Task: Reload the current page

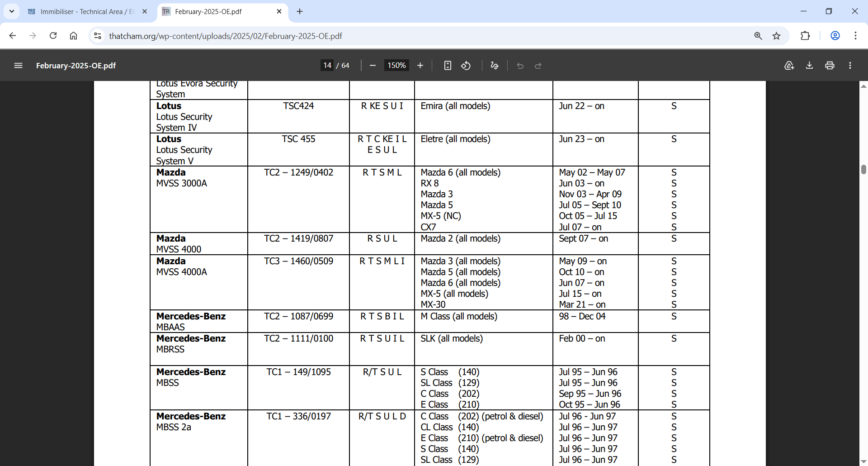Action: pyautogui.click(x=53, y=36)
